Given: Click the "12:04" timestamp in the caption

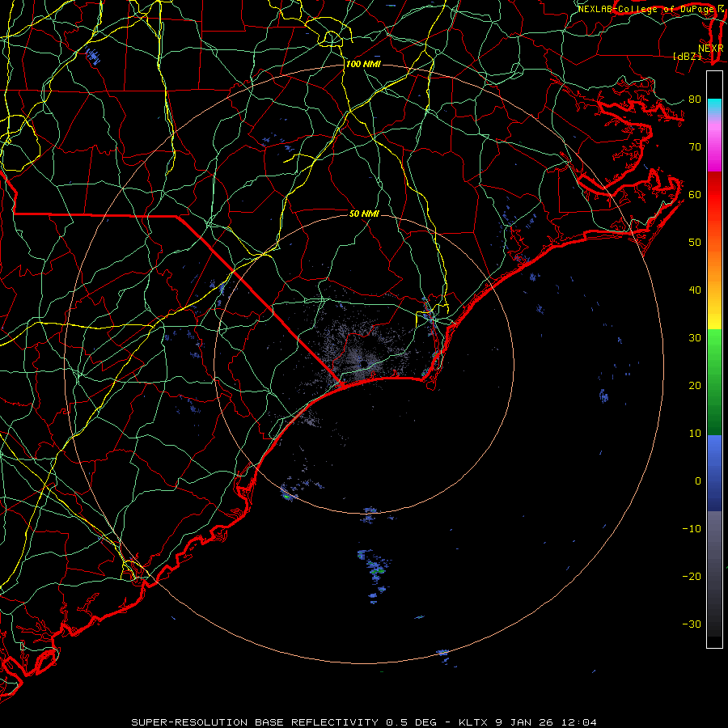Looking at the screenshot, I should coord(578,722).
